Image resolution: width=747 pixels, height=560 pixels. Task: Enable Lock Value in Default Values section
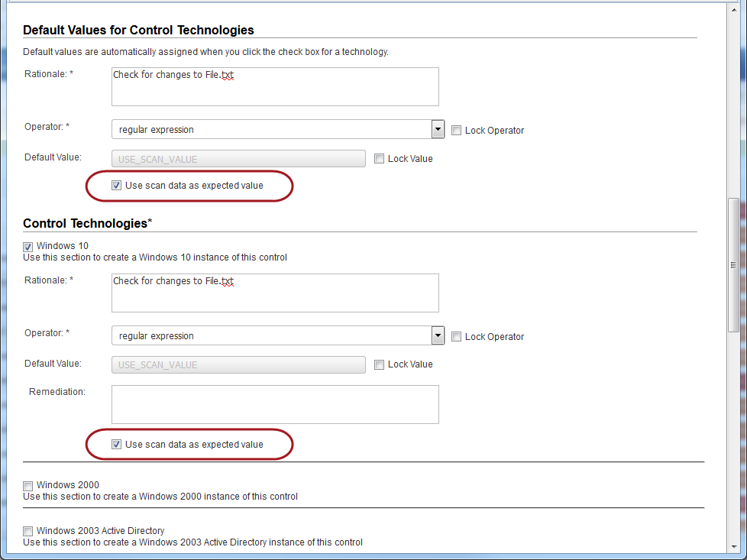pyautogui.click(x=379, y=158)
